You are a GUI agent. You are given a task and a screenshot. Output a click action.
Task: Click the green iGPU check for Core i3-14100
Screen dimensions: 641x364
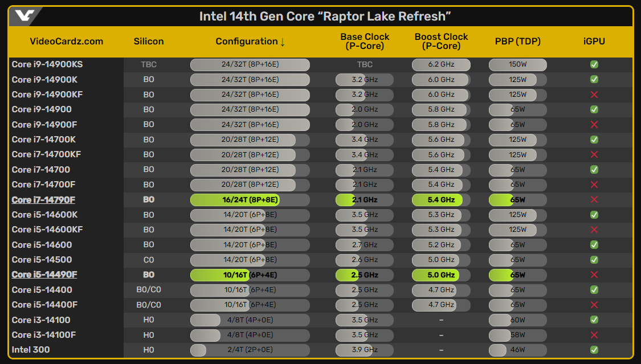(594, 320)
